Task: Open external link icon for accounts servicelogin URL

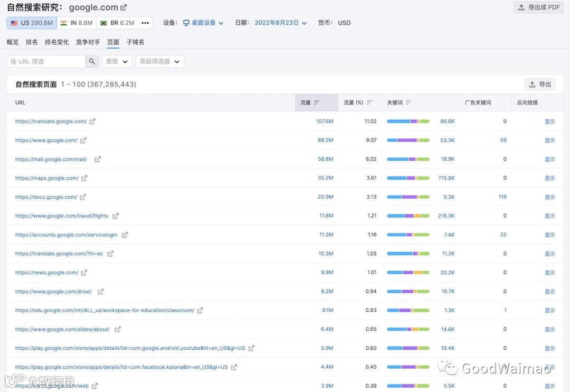Action: 125,235
